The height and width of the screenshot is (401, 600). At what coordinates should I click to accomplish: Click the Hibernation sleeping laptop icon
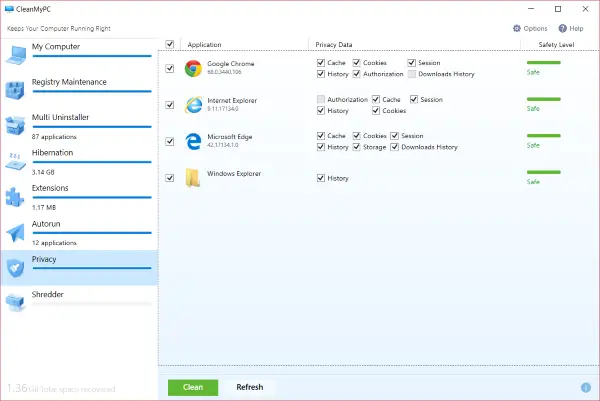click(x=15, y=161)
